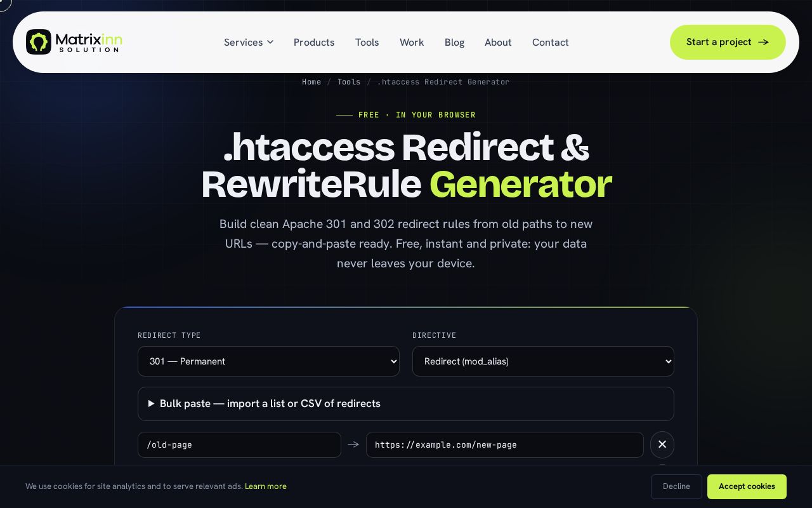Open the Products nav item
This screenshot has width=812, height=508.
[x=314, y=42]
